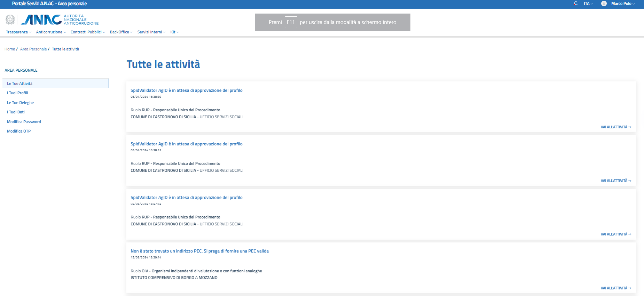Select Modifica Password in sidebar
The height and width of the screenshot is (296, 644).
point(24,122)
